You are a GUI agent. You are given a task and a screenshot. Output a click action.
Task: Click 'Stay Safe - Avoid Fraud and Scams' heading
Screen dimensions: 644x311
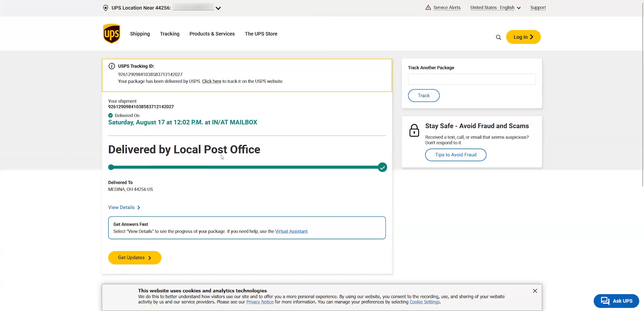(x=477, y=126)
